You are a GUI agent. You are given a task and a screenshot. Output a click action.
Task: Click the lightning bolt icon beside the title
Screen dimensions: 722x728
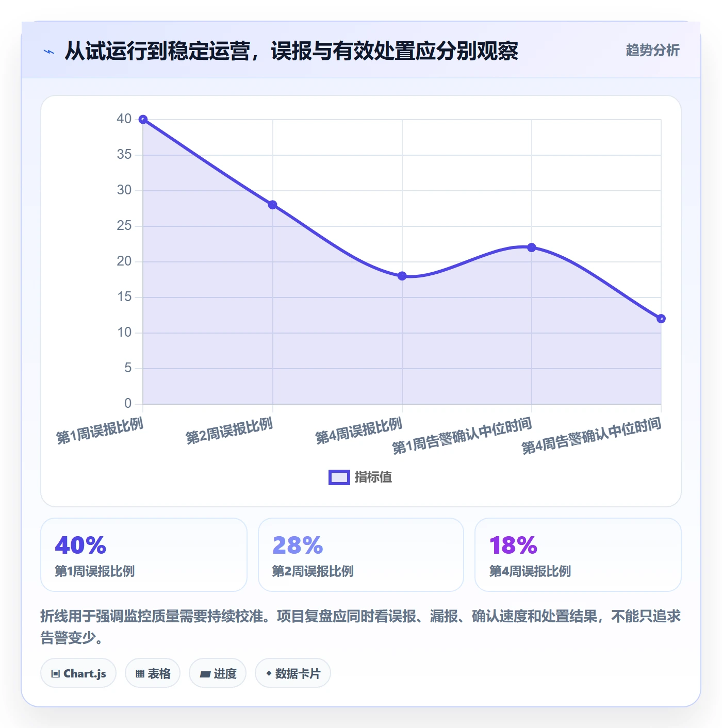pyautogui.click(x=49, y=52)
